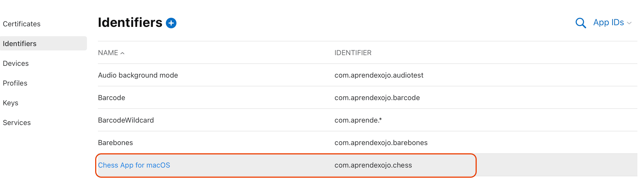Click the search magnifier icon

[580, 23]
